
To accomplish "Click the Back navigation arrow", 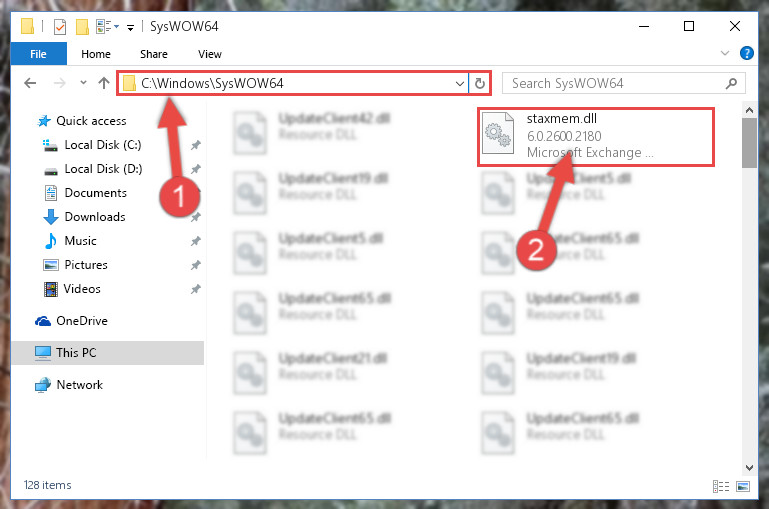I will click(x=30, y=83).
